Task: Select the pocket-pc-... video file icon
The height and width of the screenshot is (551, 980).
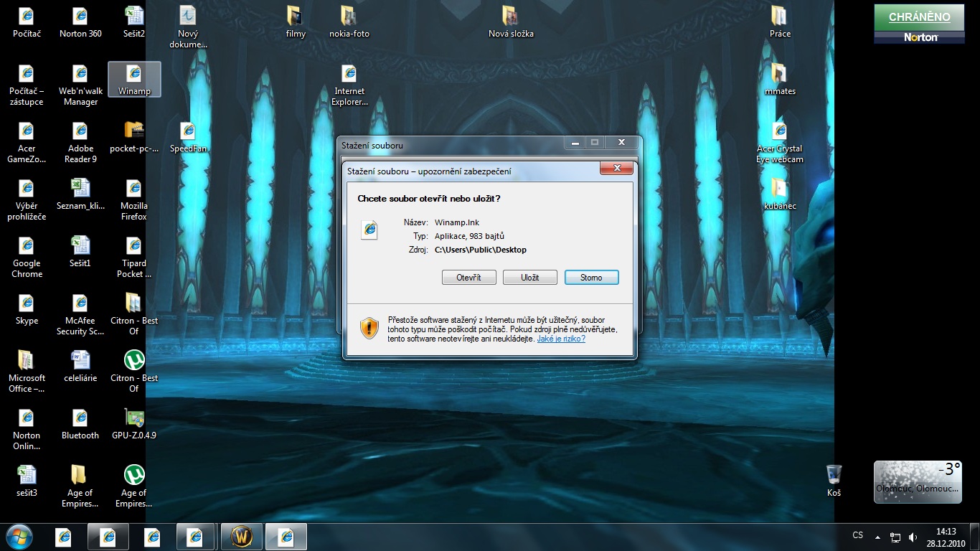Action: 134,136
